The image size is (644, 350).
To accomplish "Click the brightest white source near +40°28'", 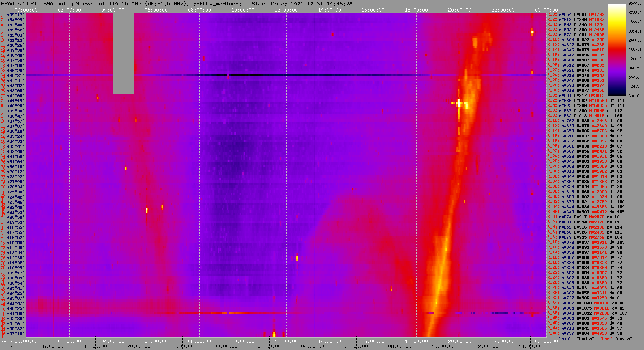I will 459,103.
